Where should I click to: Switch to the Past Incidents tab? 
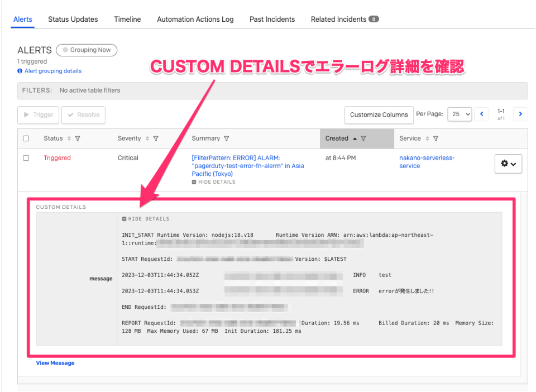point(272,19)
